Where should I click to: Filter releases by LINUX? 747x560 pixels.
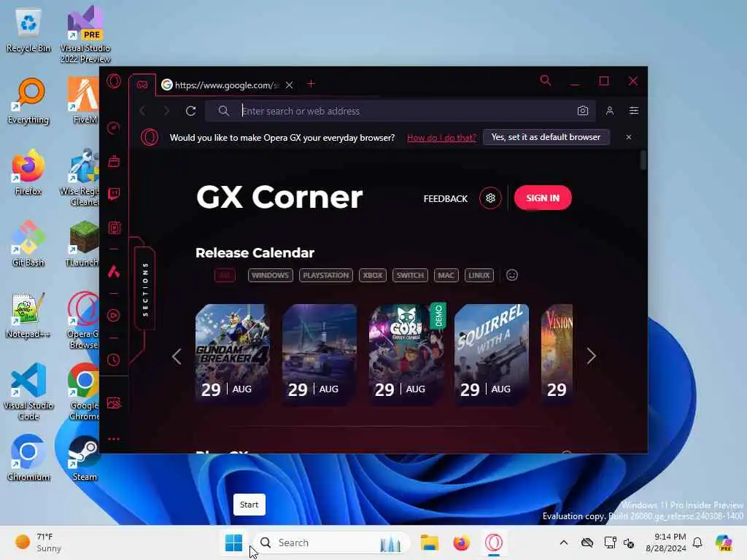(x=479, y=275)
